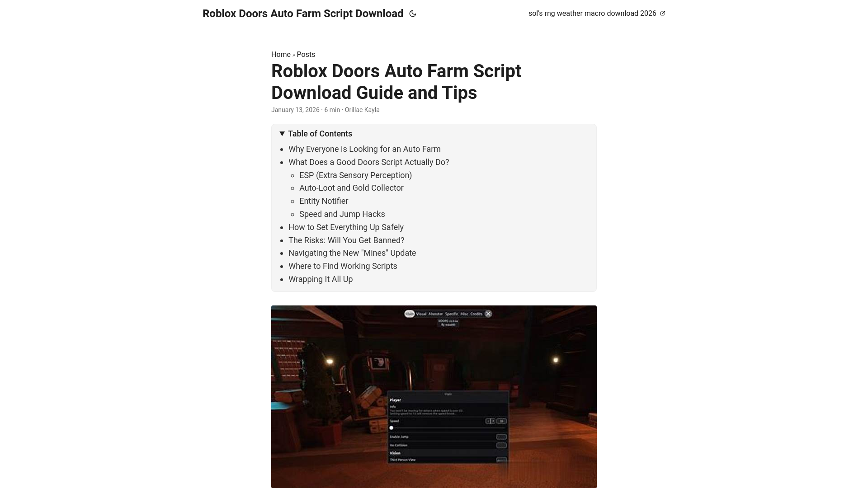Click the author name Orillac Kayla
The height and width of the screenshot is (488, 868).
(x=362, y=110)
